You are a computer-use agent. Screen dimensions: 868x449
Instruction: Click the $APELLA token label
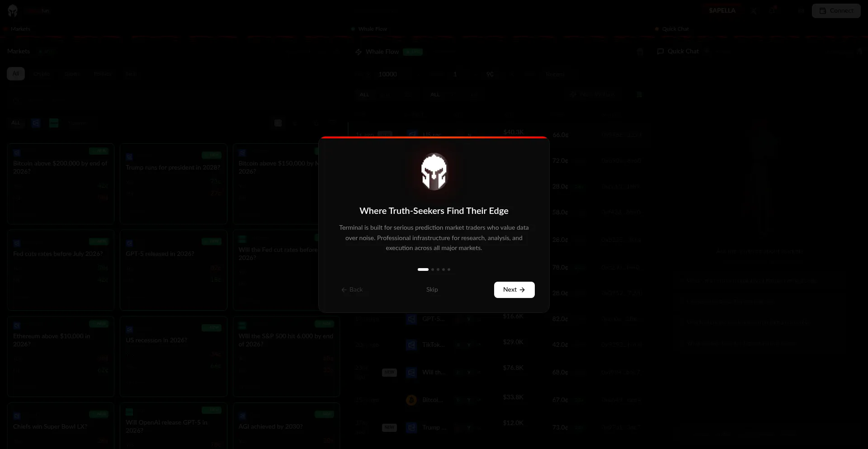(722, 11)
